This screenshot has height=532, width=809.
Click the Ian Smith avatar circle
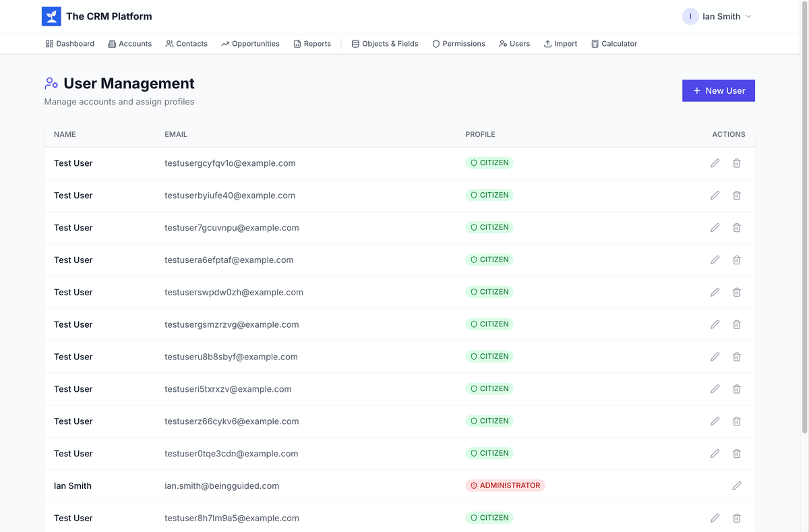pyautogui.click(x=690, y=16)
